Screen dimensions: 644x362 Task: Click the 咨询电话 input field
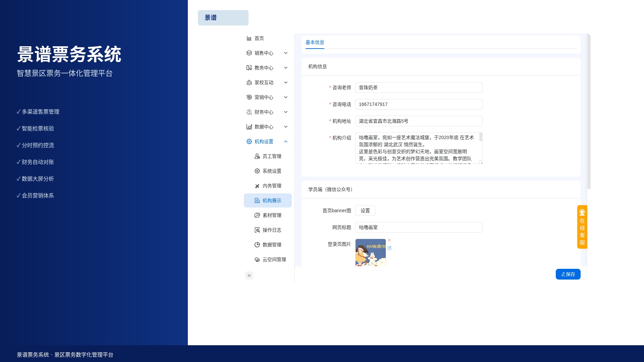pos(419,104)
